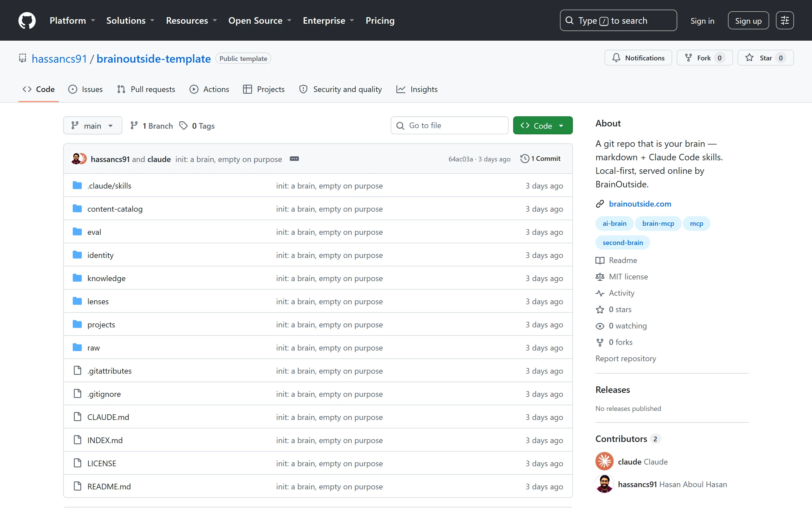View the commit history clock icon
This screenshot has height=508, width=812.
click(524, 159)
